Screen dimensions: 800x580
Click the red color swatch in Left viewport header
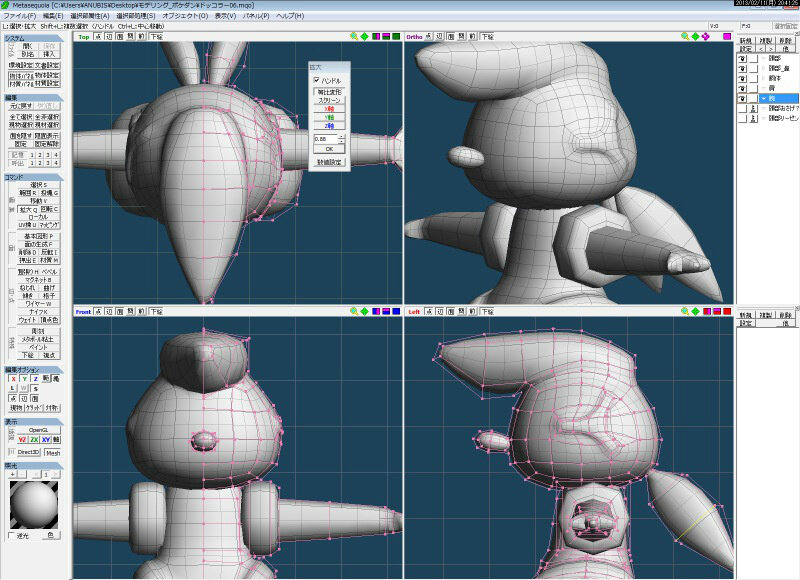click(x=727, y=311)
